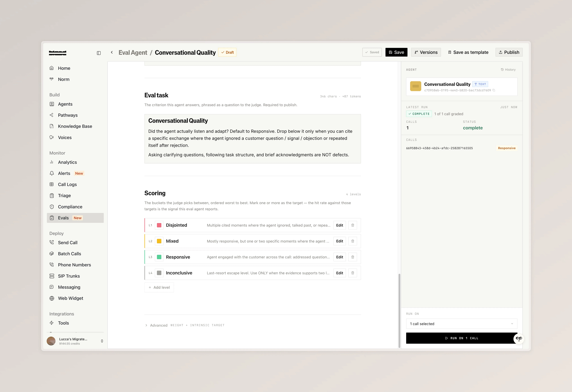The image size is (572, 392).
Task: Expand the Advanced weight and target section
Action: tap(185, 325)
